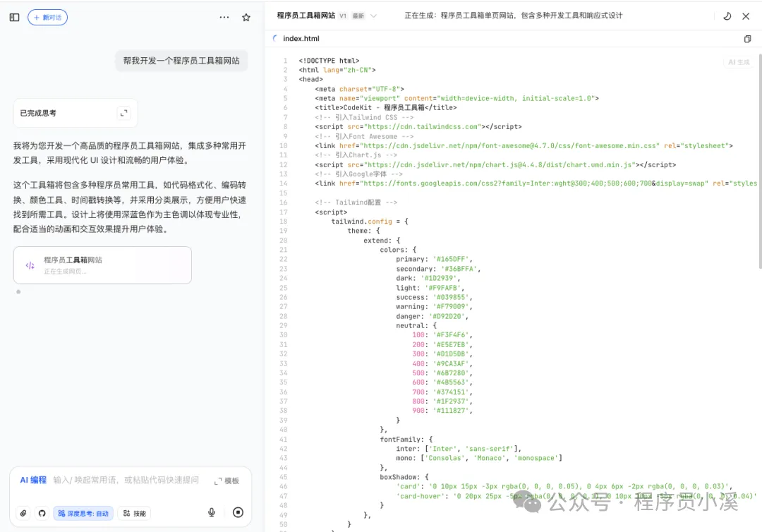Click the 正在生成 status text in header
This screenshot has height=532, width=762.
pyautogui.click(x=513, y=16)
